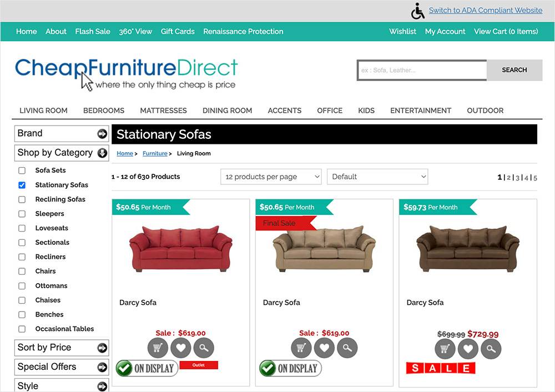Wishlist heart for brown Darcy Sofa

pos(468,349)
